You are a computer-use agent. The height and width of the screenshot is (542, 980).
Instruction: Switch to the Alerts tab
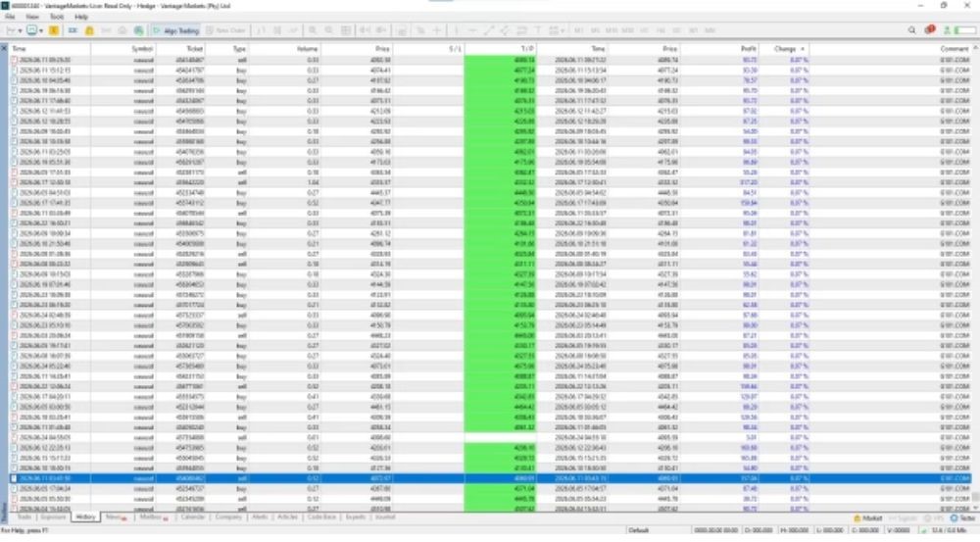tap(260, 517)
